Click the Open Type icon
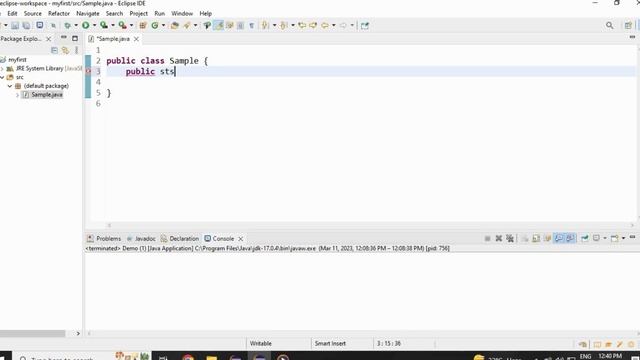The width and height of the screenshot is (640, 360). coord(175,25)
